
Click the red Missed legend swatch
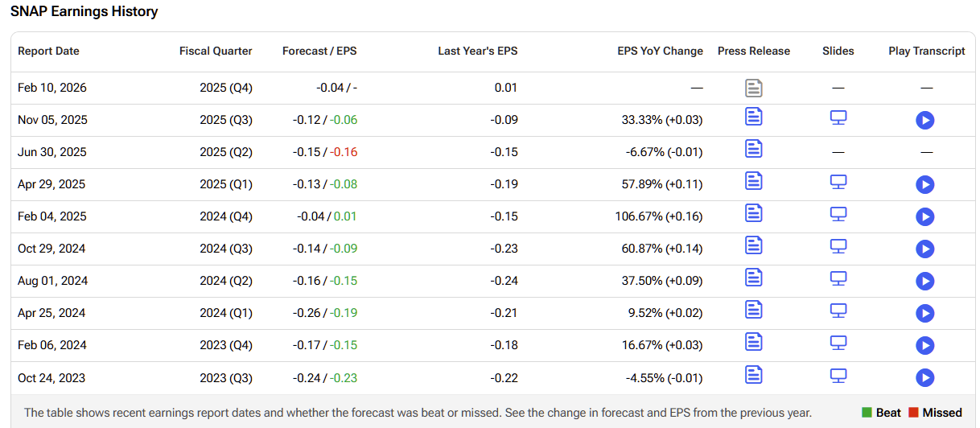(x=913, y=413)
